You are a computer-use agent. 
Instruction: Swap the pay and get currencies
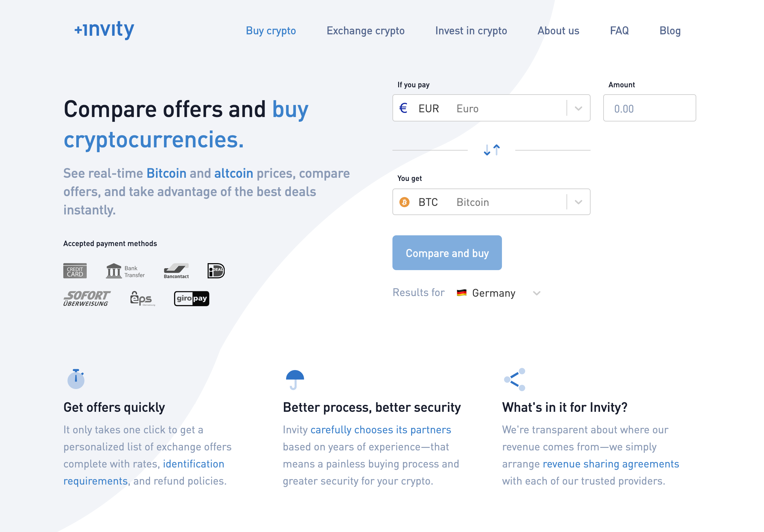[x=492, y=150]
